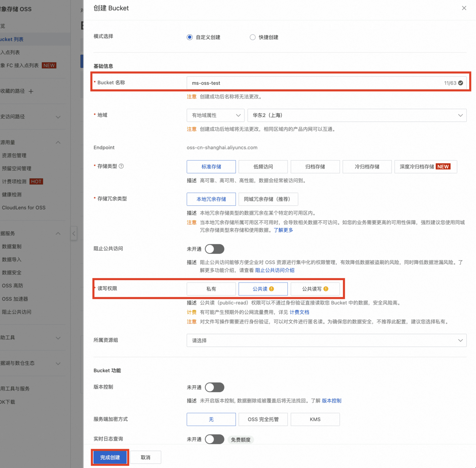Screen dimensions: 476x468
Task: Open 资源包管理 in sidebar
Action: tap(14, 155)
